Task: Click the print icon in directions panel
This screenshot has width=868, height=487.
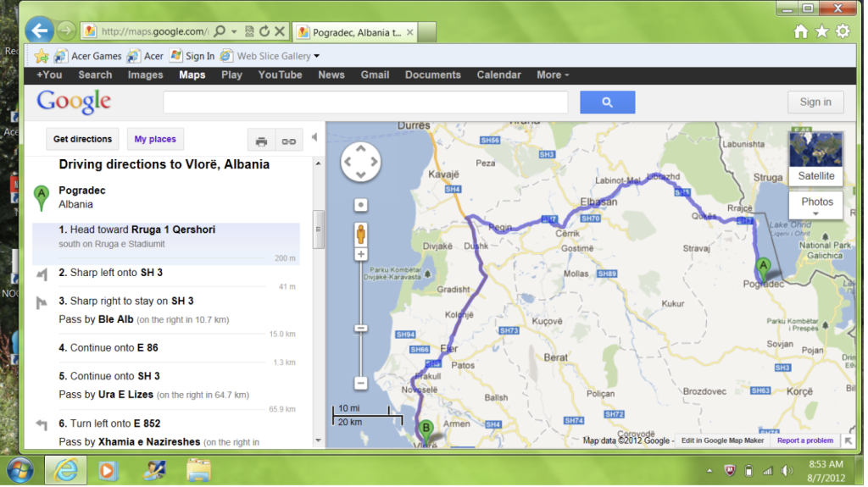Action: [x=261, y=141]
